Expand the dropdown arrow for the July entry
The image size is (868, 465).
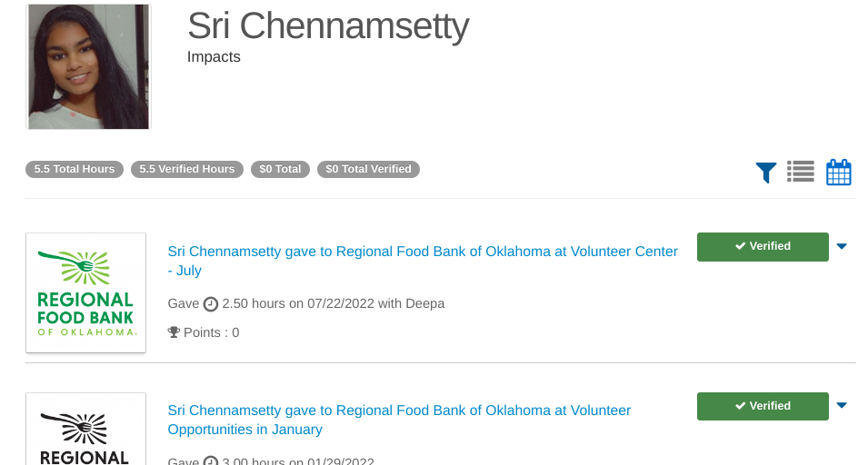point(842,246)
